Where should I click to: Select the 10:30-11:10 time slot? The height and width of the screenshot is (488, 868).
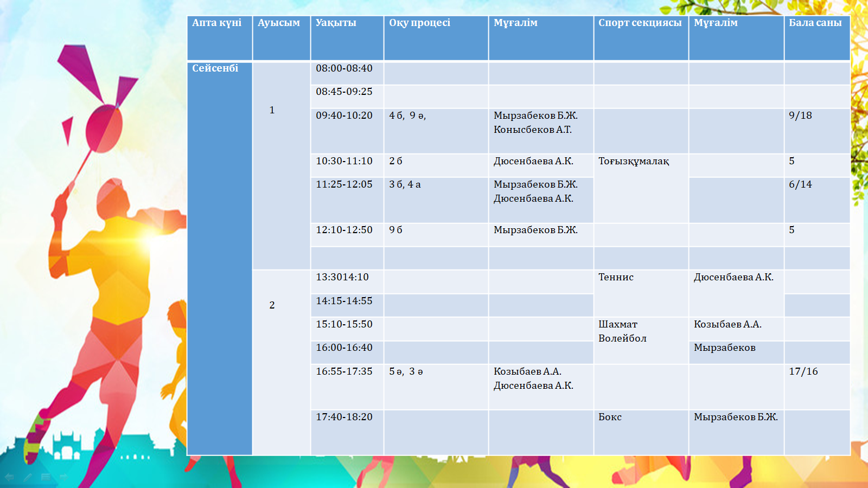(x=347, y=165)
